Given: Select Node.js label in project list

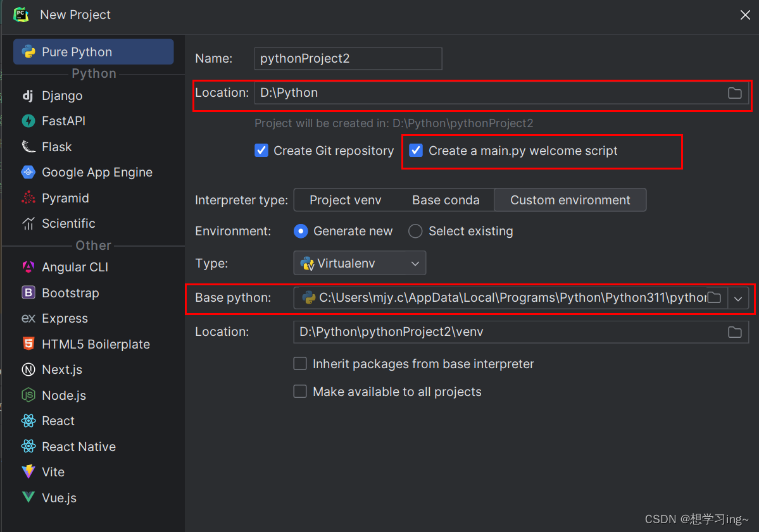Looking at the screenshot, I should pos(64,395).
